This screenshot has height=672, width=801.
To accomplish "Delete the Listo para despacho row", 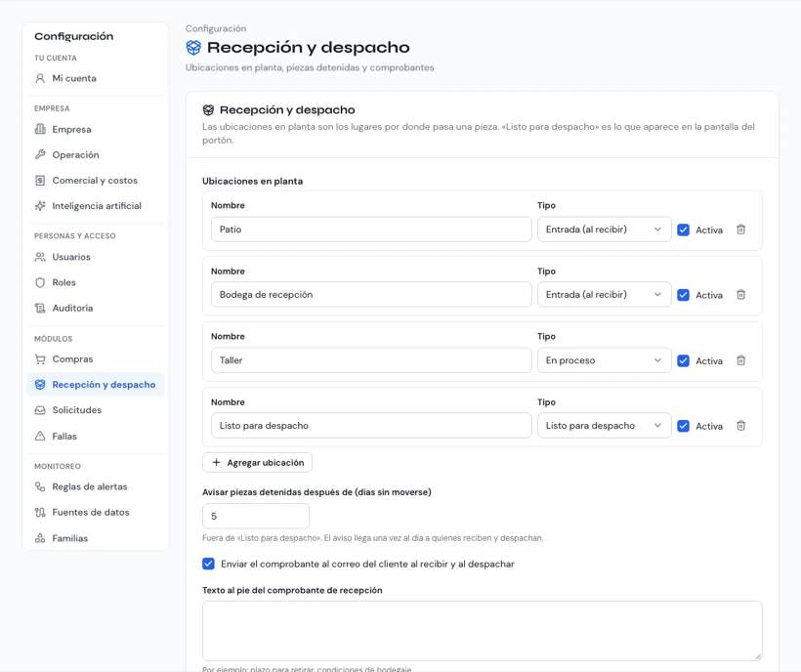I will (740, 425).
